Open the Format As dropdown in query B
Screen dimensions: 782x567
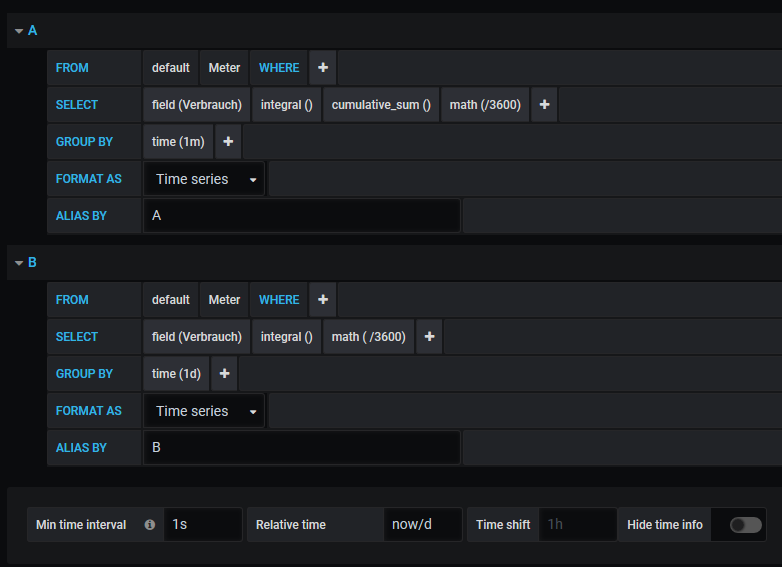tap(205, 411)
